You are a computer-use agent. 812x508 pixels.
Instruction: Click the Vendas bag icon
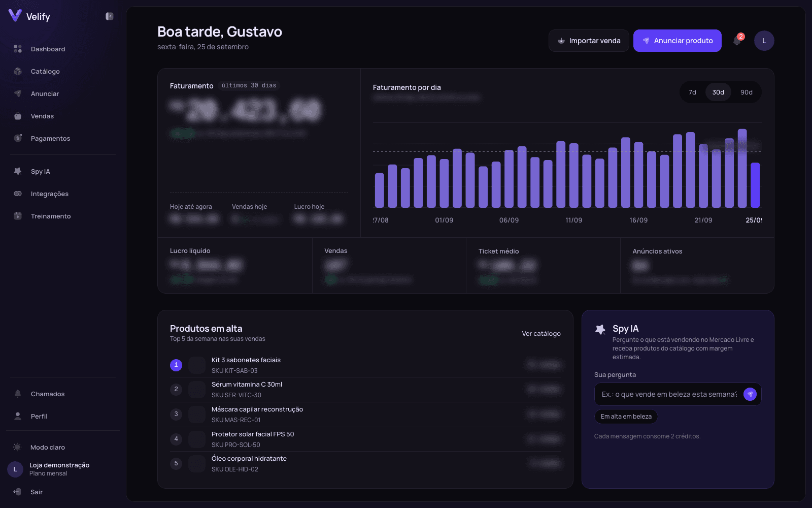pyautogui.click(x=18, y=116)
